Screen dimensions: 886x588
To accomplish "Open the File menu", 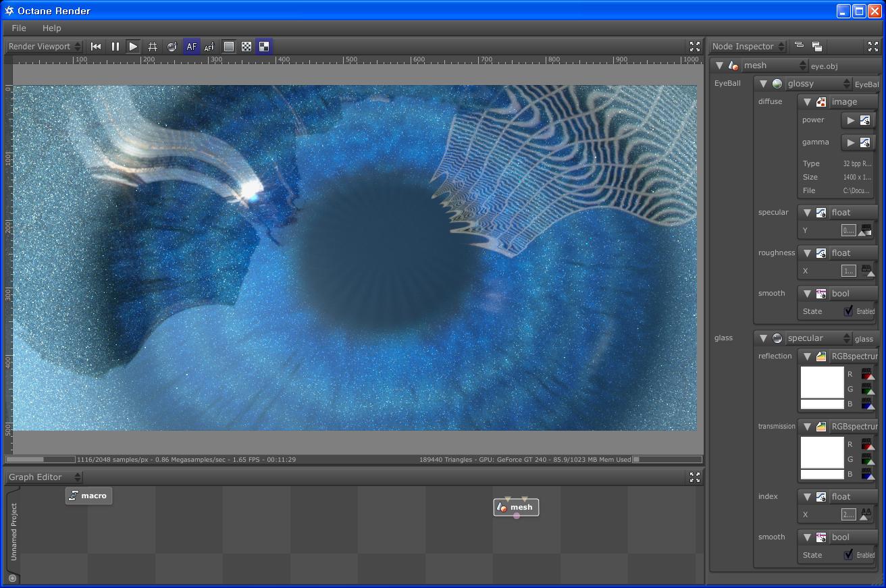I will tap(19, 28).
